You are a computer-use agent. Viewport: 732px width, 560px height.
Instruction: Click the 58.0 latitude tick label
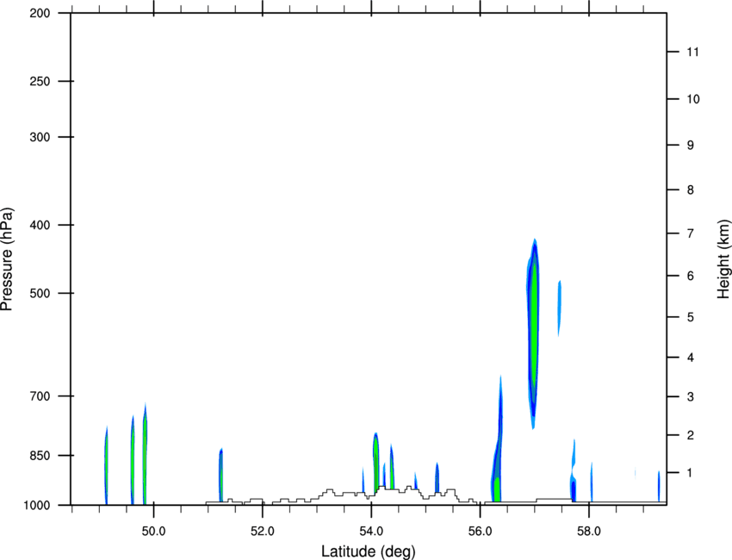tap(589, 532)
